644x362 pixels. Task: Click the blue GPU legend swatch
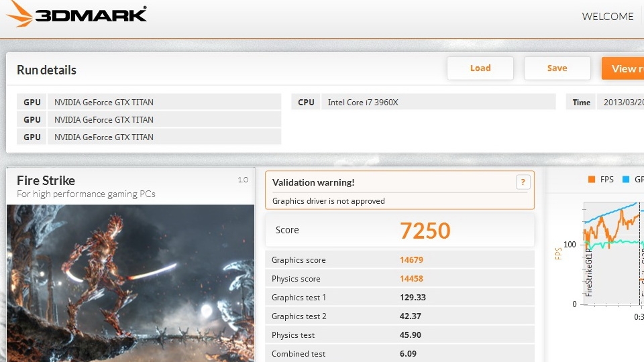(626, 179)
